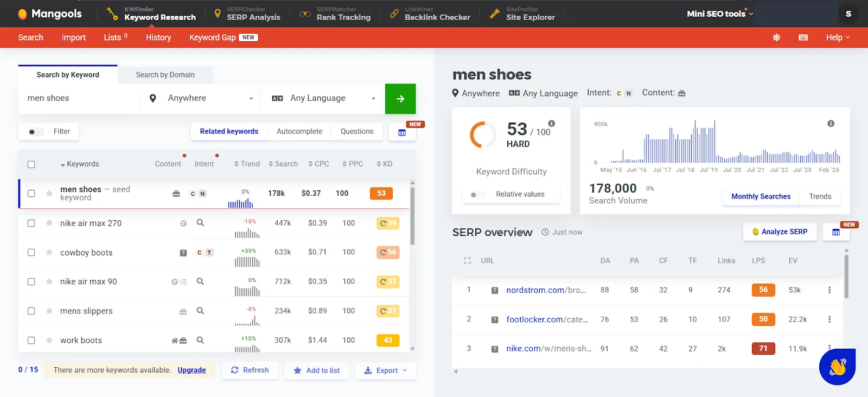Open the History menu item

coord(158,37)
